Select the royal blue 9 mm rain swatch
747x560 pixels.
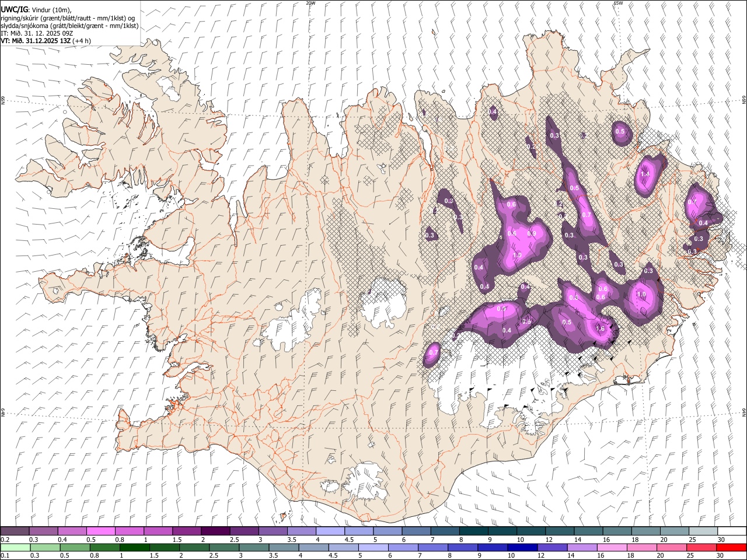pyautogui.click(x=491, y=547)
